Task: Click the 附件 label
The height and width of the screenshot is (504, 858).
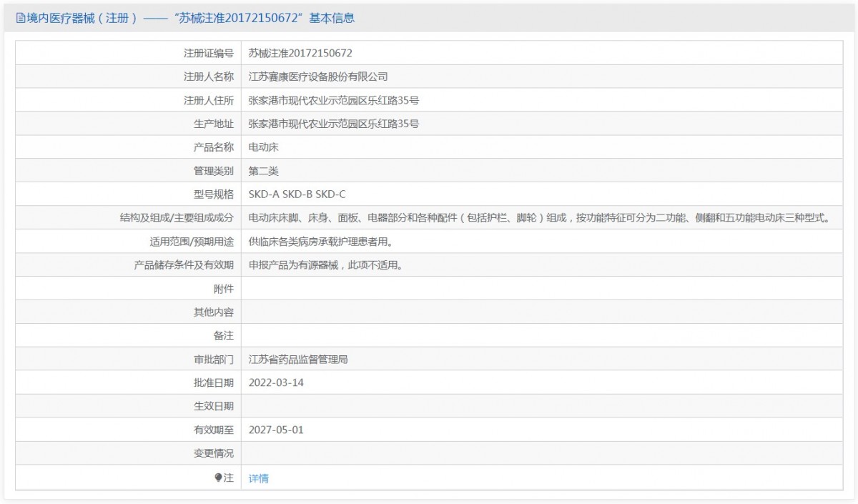Action: point(224,289)
